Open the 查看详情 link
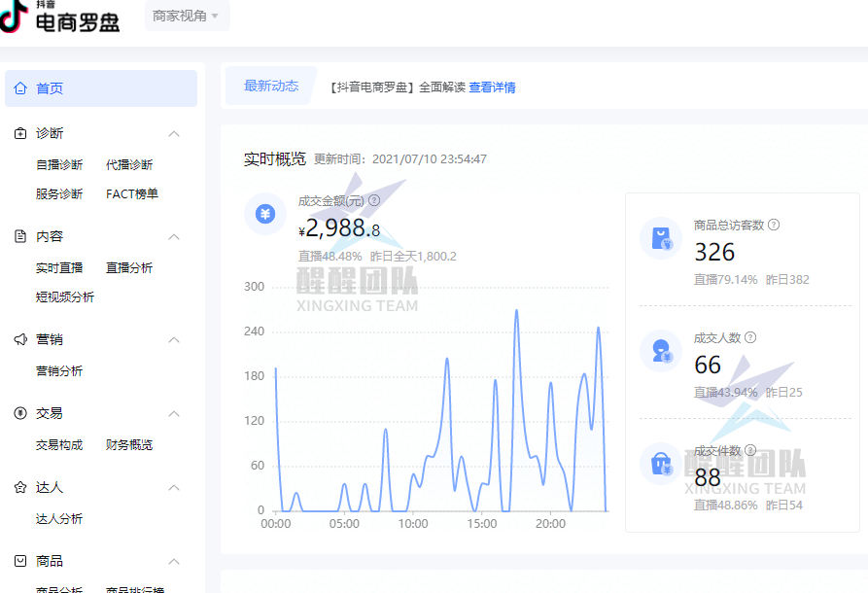The width and height of the screenshot is (868, 593). coord(492,87)
